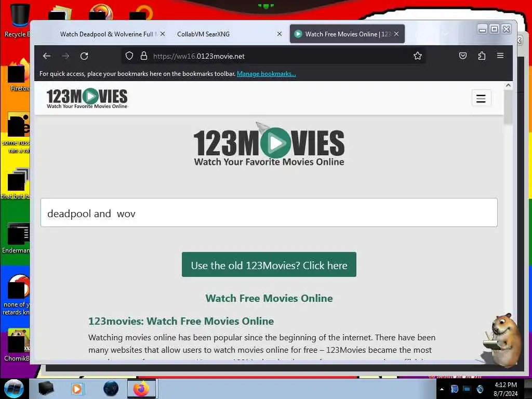Select the Enderman desktop icon
The image size is (532, 399).
(x=16, y=238)
